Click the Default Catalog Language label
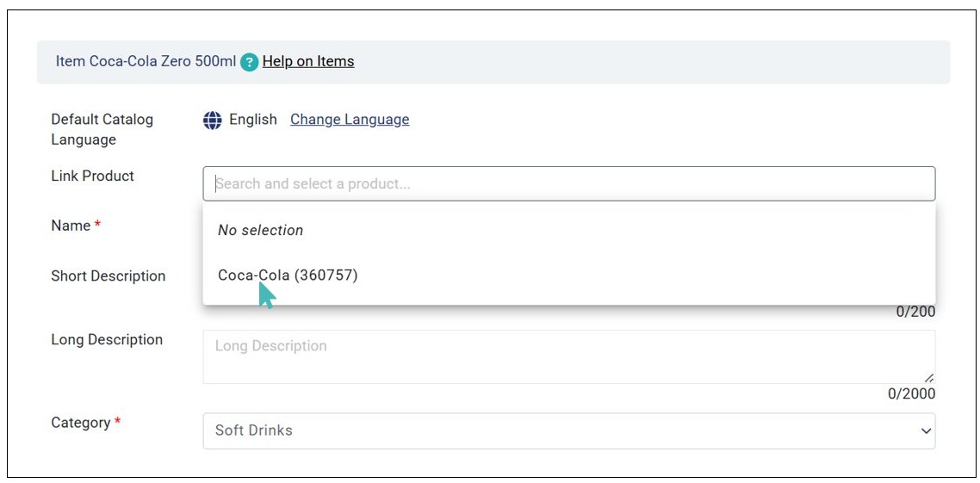 [102, 129]
